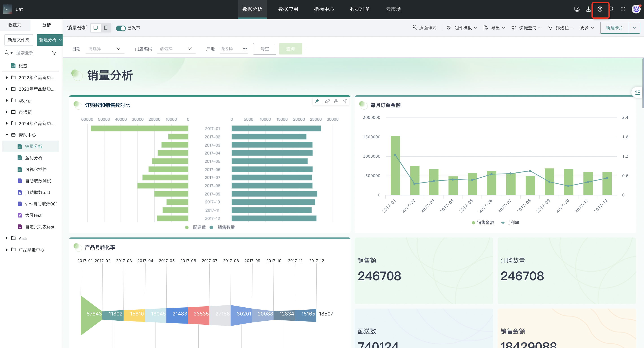Switch to 收藏夹 sidebar tab
Viewport: 644px width, 348px height.
click(15, 25)
